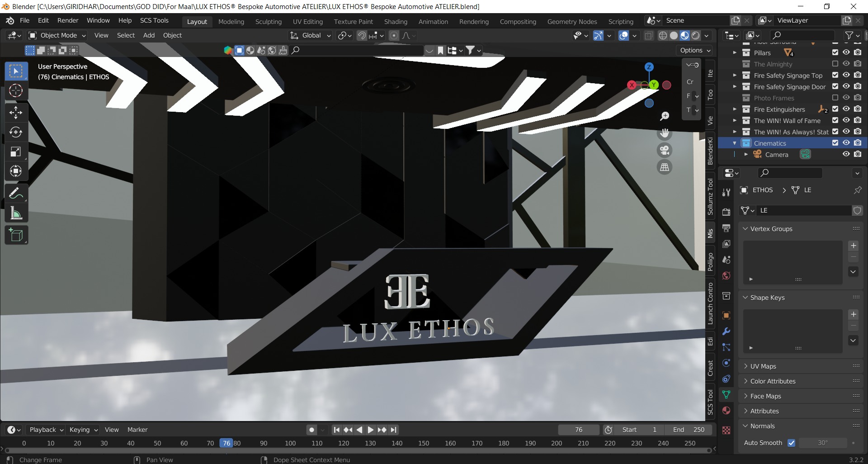Uncheck the Cinematics collection checkbox
Image resolution: width=868 pixels, height=464 pixels.
coord(835,143)
